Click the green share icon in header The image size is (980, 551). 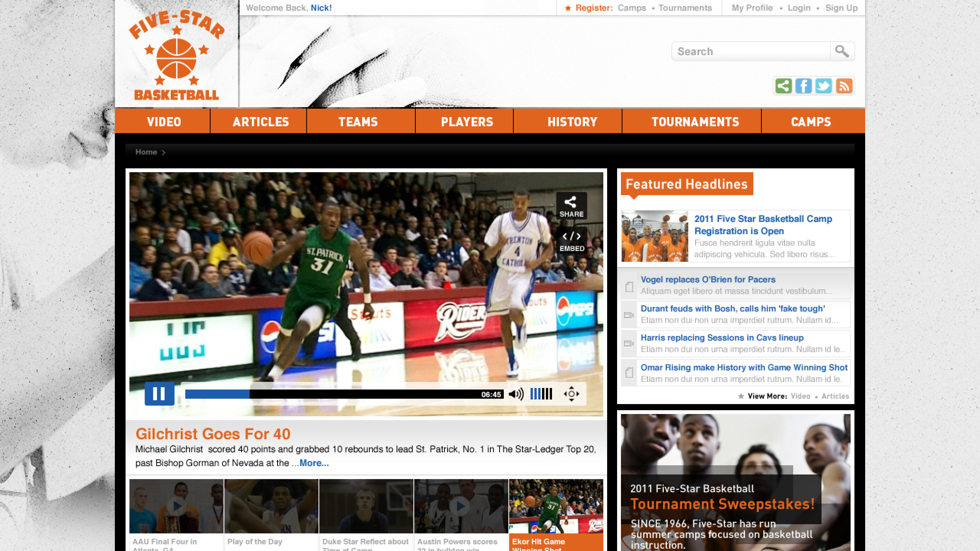[x=783, y=86]
